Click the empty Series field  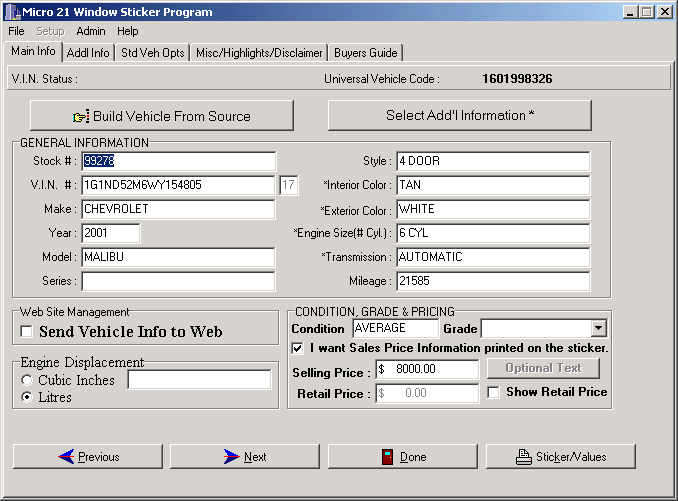tap(178, 281)
